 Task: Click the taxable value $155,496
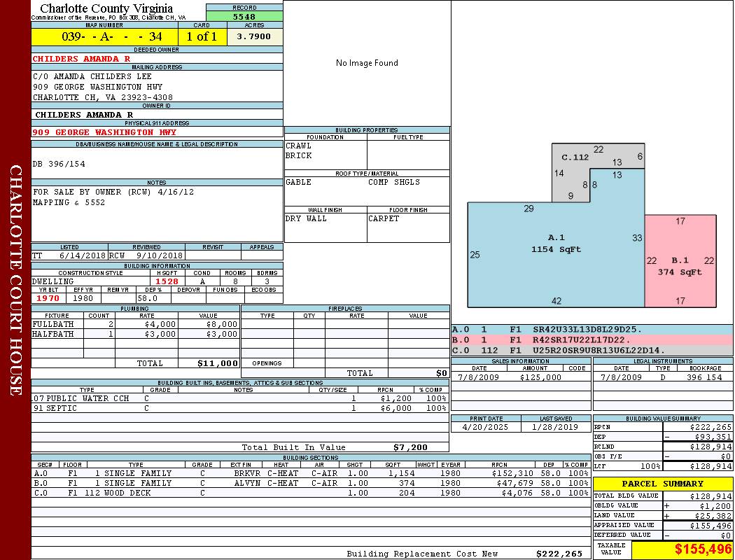tap(681, 549)
